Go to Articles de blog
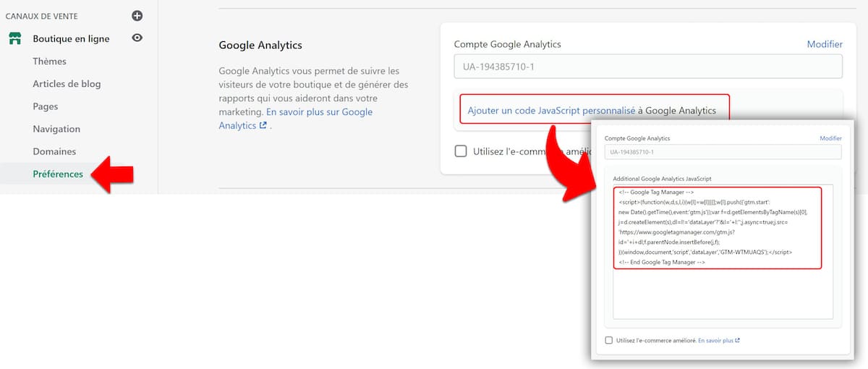The width and height of the screenshot is (868, 369). [x=67, y=84]
